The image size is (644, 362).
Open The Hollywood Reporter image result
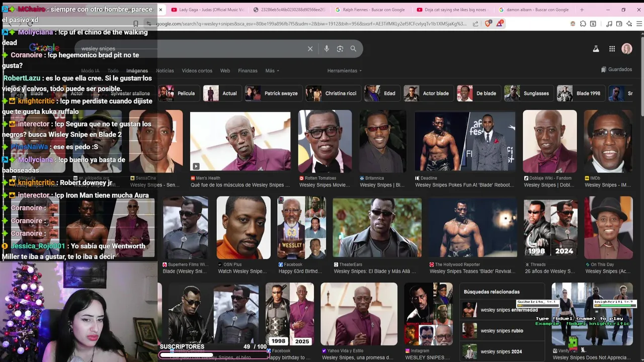tap(473, 228)
